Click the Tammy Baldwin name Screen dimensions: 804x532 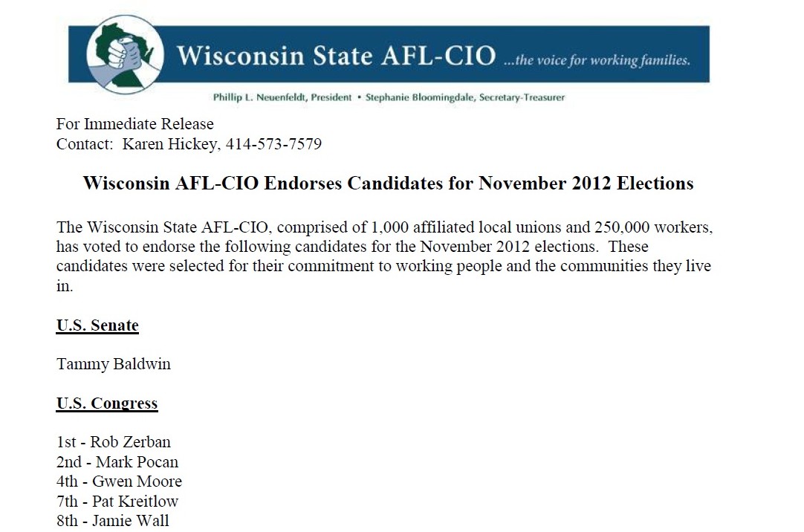coord(114,364)
